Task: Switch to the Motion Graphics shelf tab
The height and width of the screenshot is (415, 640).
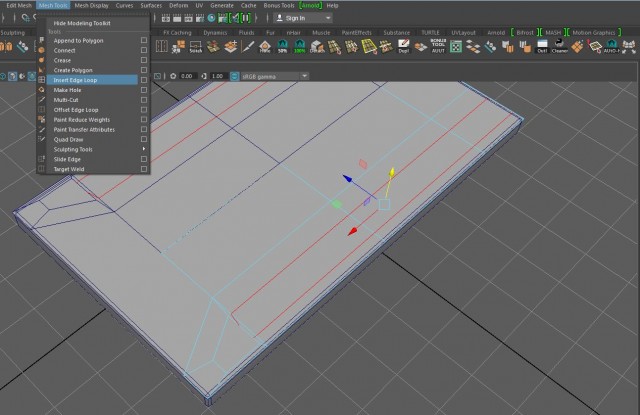Action: [x=593, y=32]
